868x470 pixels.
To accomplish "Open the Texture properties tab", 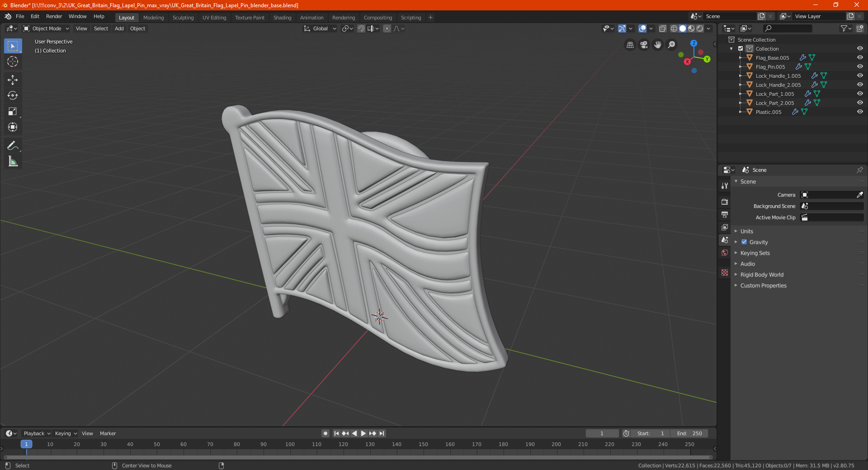I will coord(725,273).
